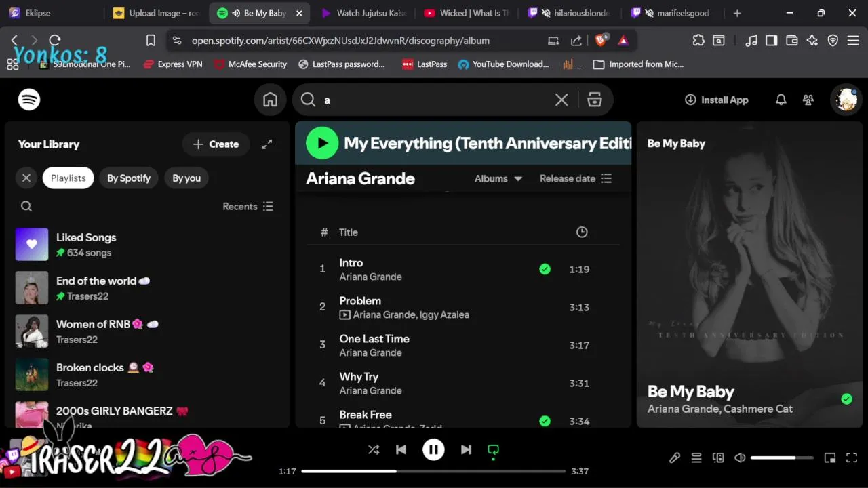This screenshot has height=488, width=868.
Task: Toggle the By you filter chip
Action: (x=186, y=178)
